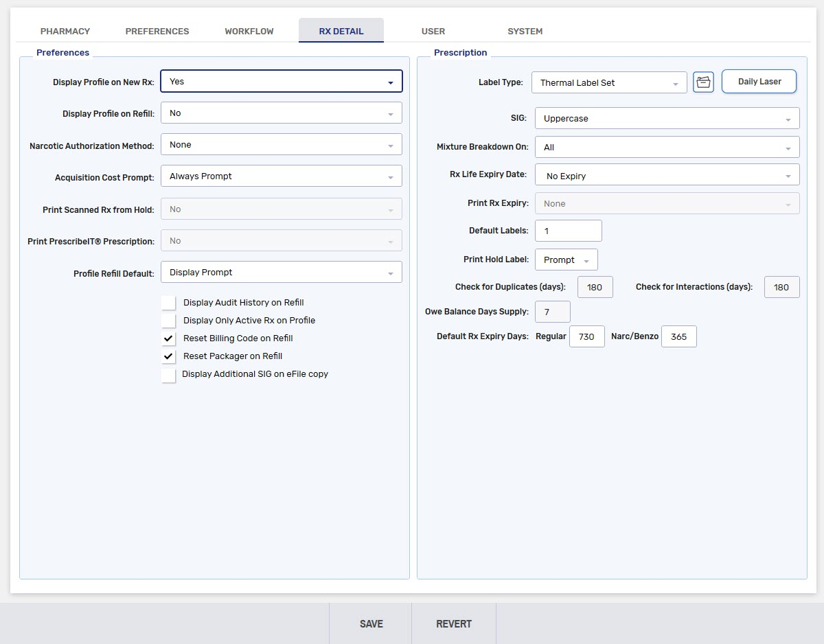Image resolution: width=824 pixels, height=644 pixels.
Task: Go to the System tab
Action: pos(525,32)
